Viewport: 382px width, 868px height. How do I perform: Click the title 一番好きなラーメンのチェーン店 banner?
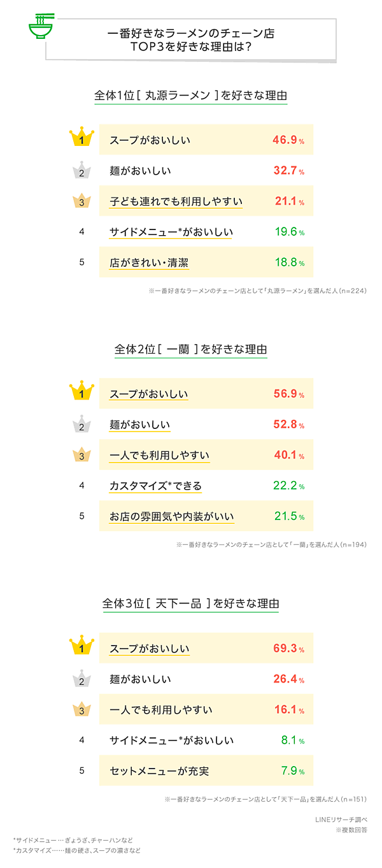coord(191,40)
